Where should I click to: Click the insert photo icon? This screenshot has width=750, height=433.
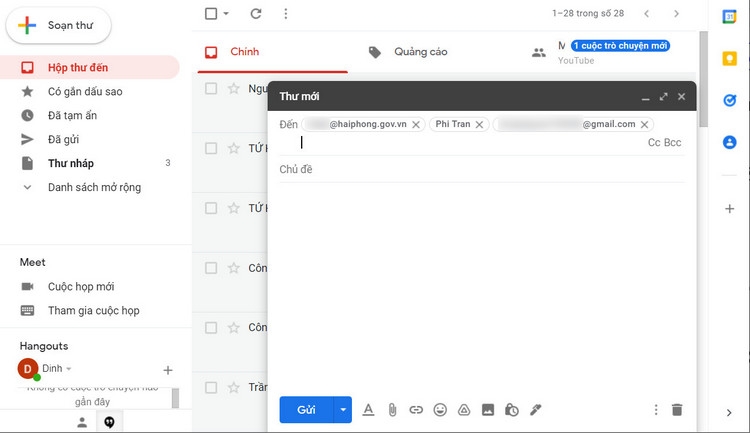488,410
